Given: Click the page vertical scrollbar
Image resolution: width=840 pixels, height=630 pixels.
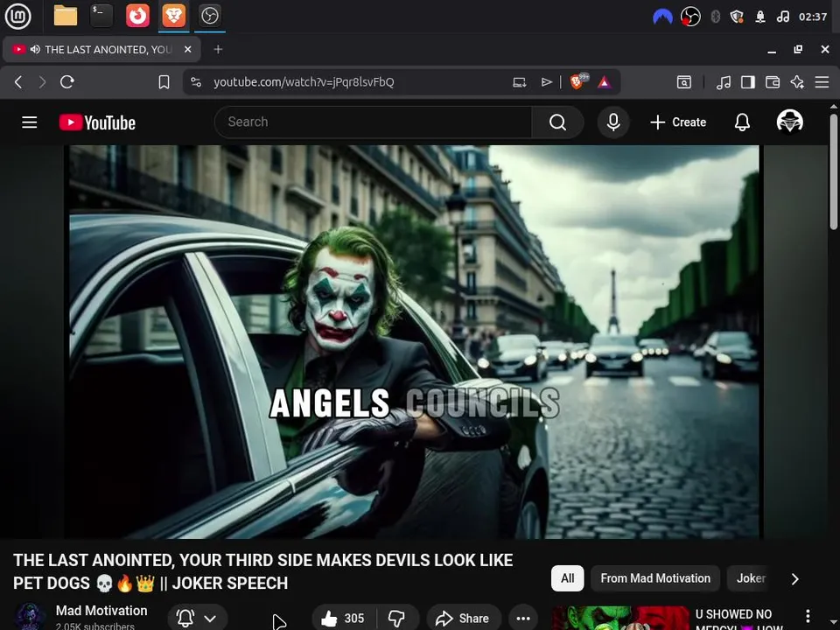Looking at the screenshot, I should [x=834, y=171].
